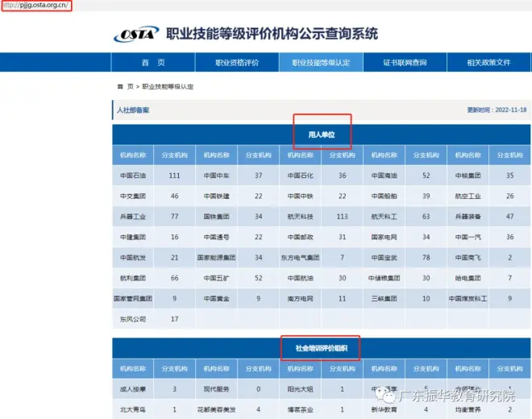Open the 中国煤炭科工 institution entry
The image size is (532, 419).
point(468,299)
